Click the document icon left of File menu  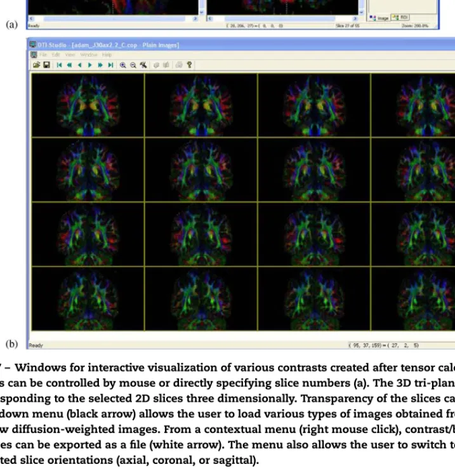34,55
